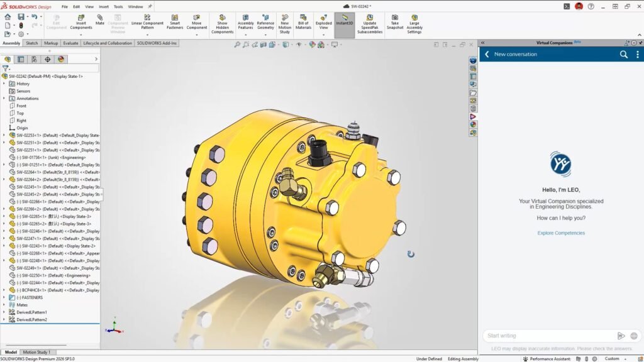Viewport: 644px width, 362px height.
Task: Expand the FeatureManager tabs chevron
Action: click(x=96, y=59)
